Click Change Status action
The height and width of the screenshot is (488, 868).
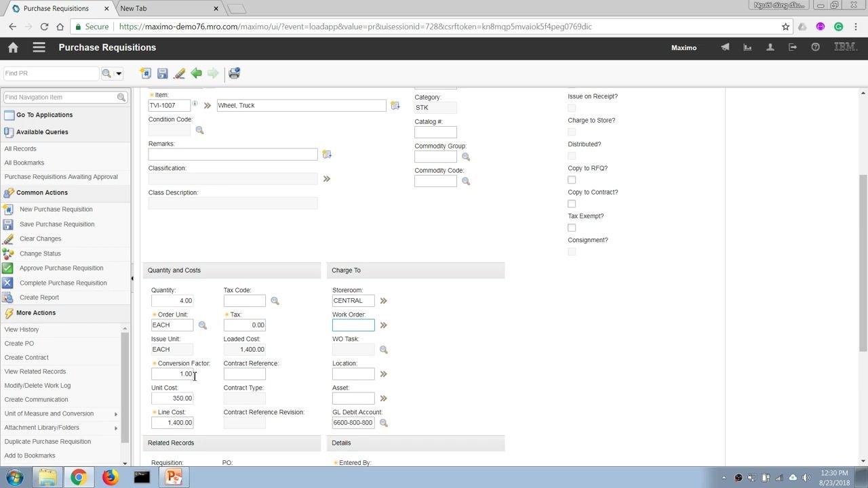40,253
